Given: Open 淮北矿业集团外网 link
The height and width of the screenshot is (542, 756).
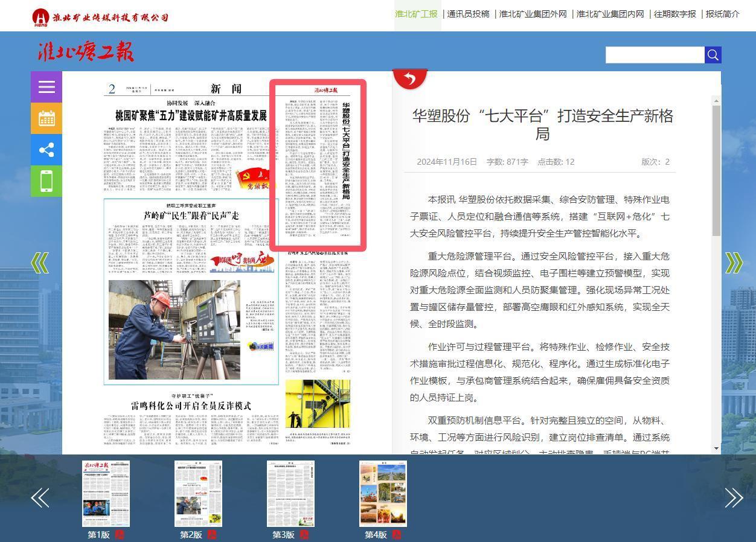Looking at the screenshot, I should pos(533,14).
